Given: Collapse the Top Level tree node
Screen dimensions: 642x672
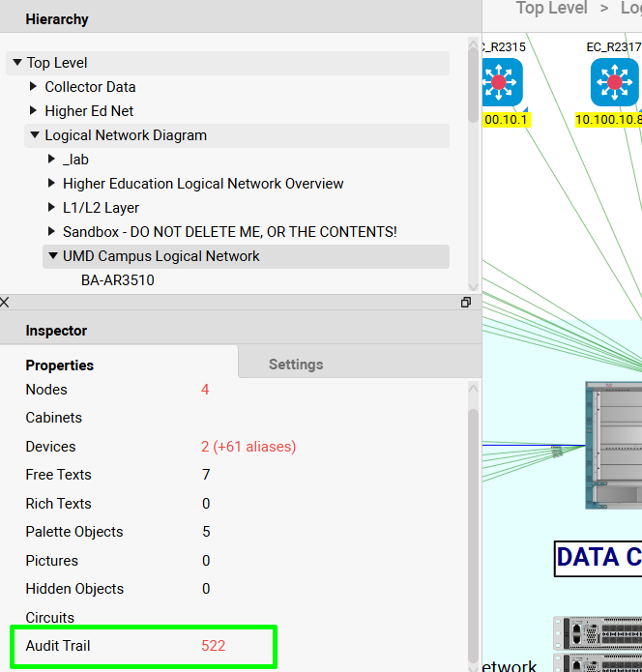Looking at the screenshot, I should [16, 63].
